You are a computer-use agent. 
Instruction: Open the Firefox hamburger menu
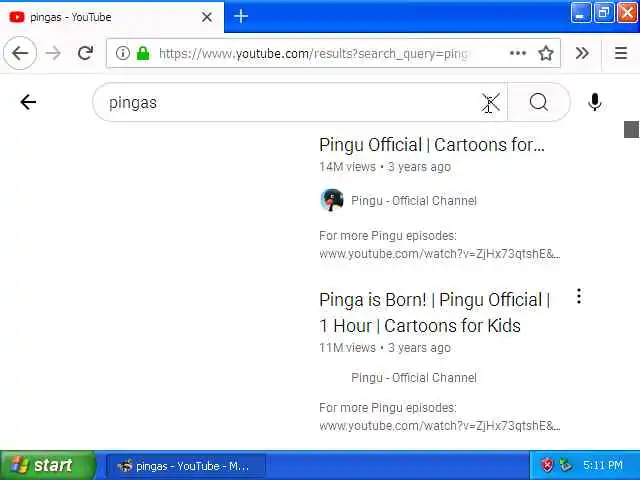click(x=621, y=53)
